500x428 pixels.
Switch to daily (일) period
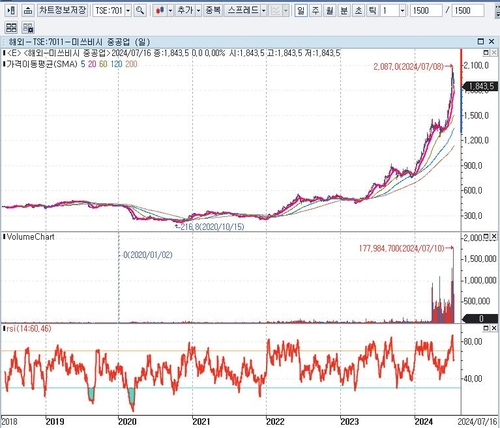point(301,11)
